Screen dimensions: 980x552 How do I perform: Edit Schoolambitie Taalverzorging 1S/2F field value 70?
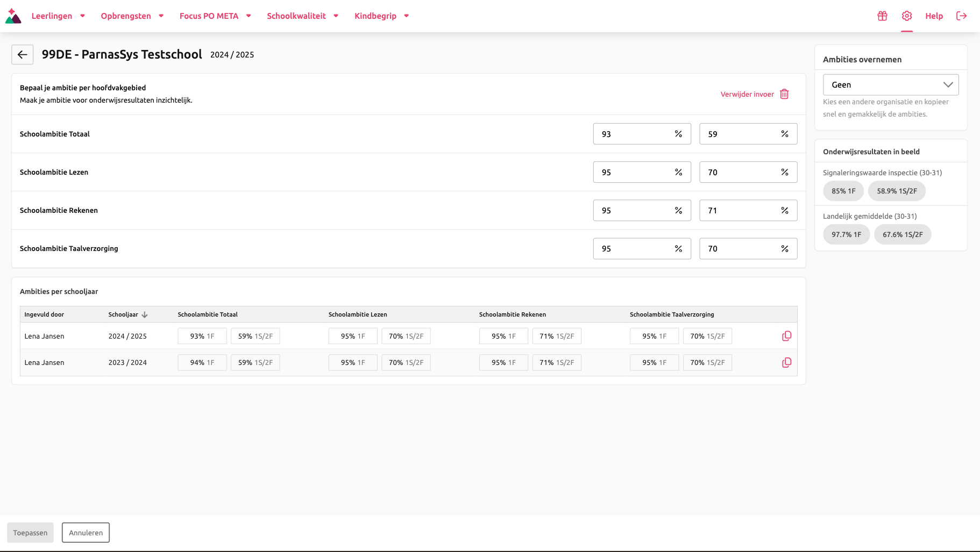(748, 248)
